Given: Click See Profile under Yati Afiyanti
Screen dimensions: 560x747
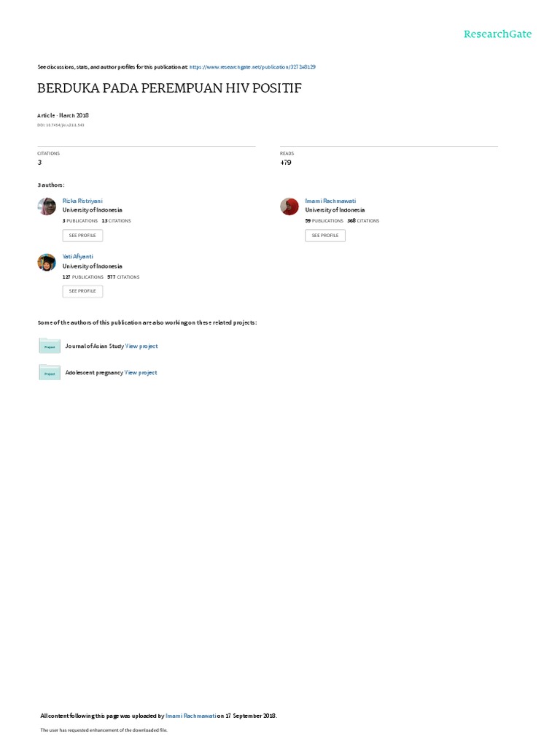Looking at the screenshot, I should coord(82,291).
